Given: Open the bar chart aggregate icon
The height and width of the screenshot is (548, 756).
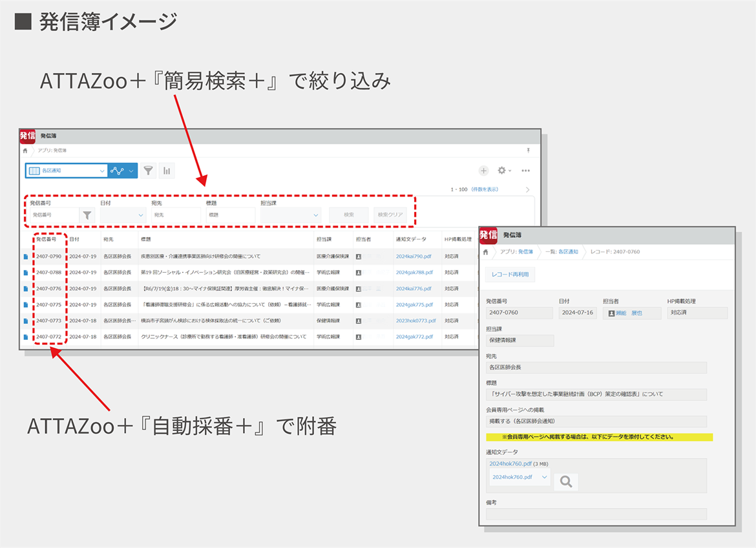Looking at the screenshot, I should pos(167,171).
